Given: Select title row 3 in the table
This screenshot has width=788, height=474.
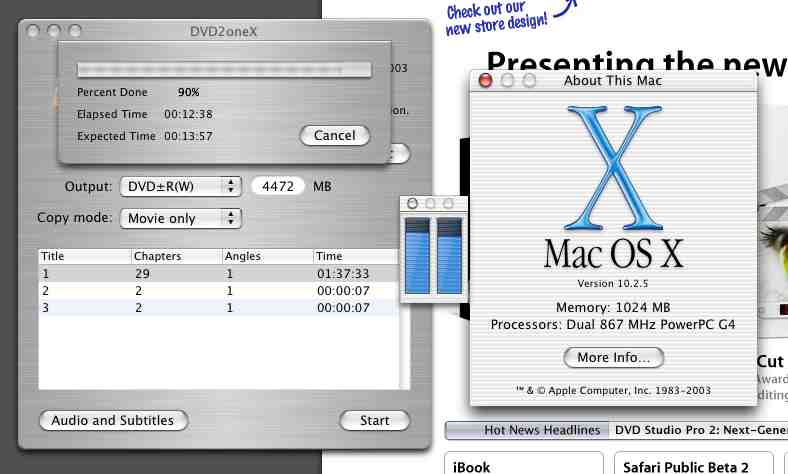Looking at the screenshot, I should click(219, 308).
